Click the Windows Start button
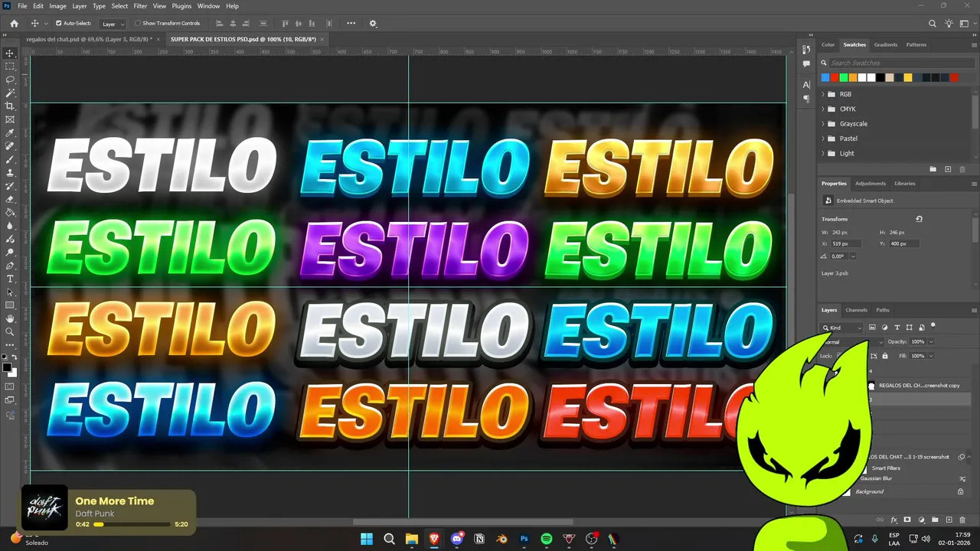 (367, 539)
